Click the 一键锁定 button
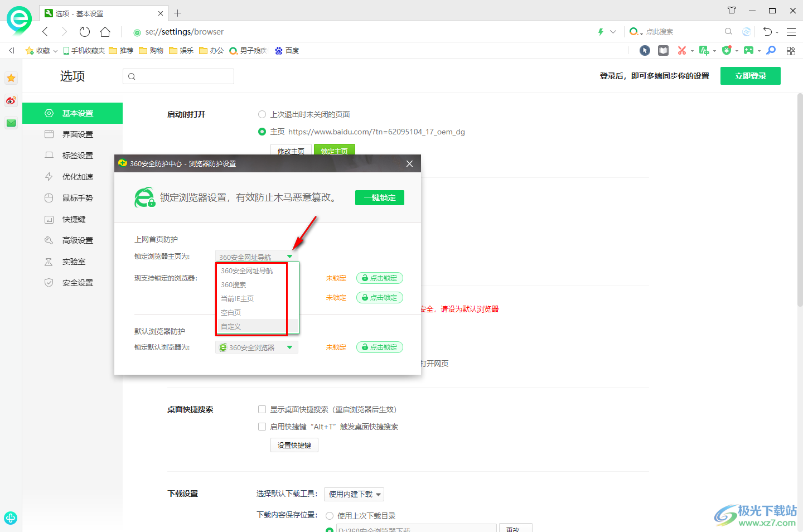Viewport: 803px width, 532px height. (380, 197)
